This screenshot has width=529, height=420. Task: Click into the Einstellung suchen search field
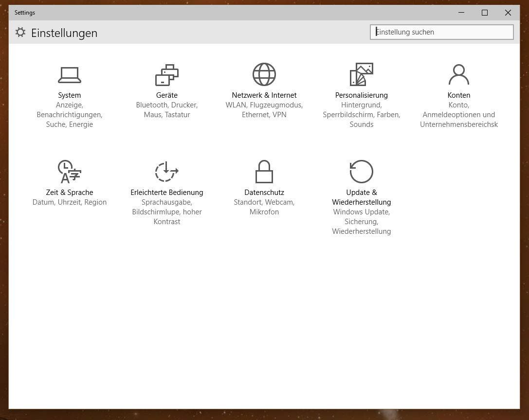[x=441, y=32]
